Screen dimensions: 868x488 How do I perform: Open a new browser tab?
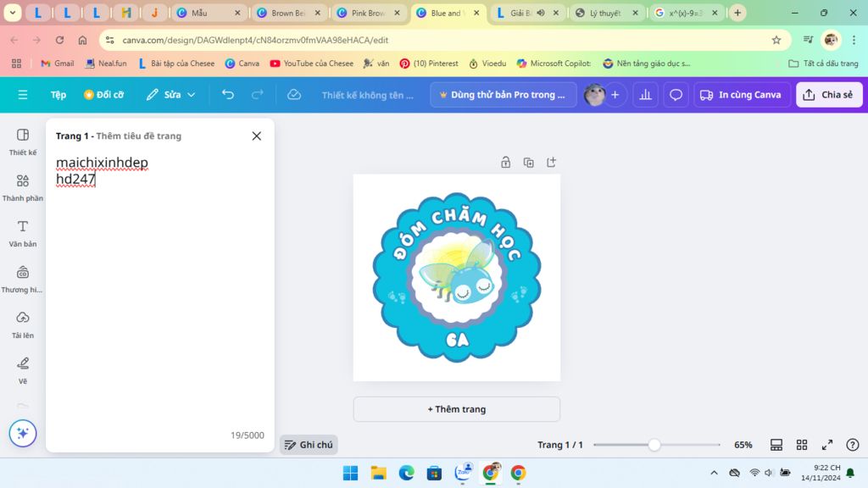pyautogui.click(x=737, y=13)
